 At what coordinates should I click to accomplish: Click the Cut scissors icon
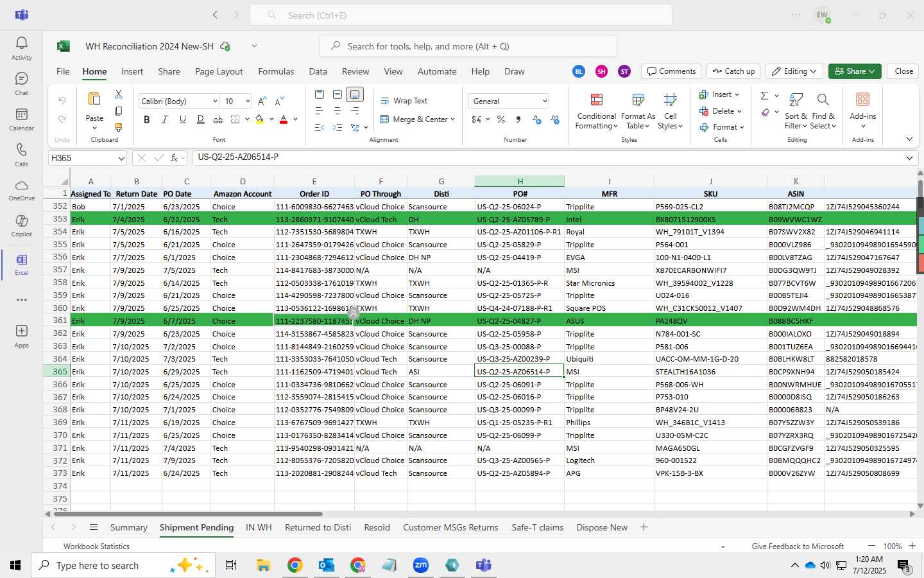pos(119,94)
